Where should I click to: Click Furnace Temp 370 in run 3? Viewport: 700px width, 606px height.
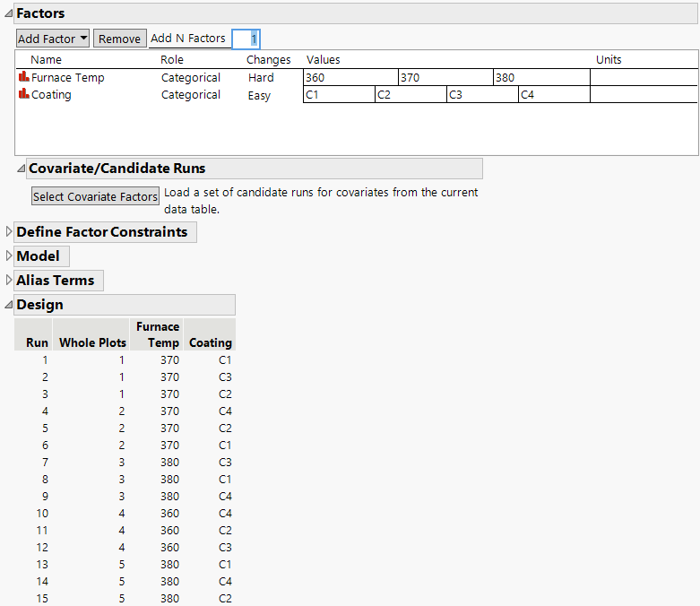169,394
